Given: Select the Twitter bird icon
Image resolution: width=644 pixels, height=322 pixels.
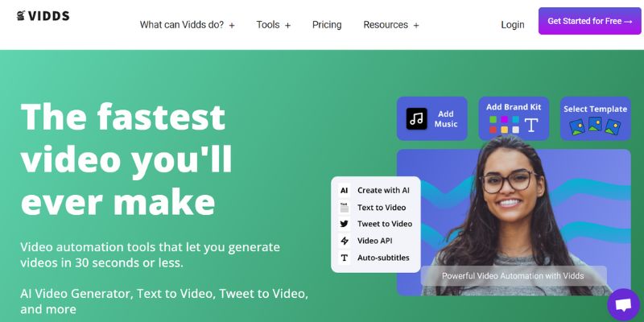Looking at the screenshot, I should pyautogui.click(x=345, y=224).
